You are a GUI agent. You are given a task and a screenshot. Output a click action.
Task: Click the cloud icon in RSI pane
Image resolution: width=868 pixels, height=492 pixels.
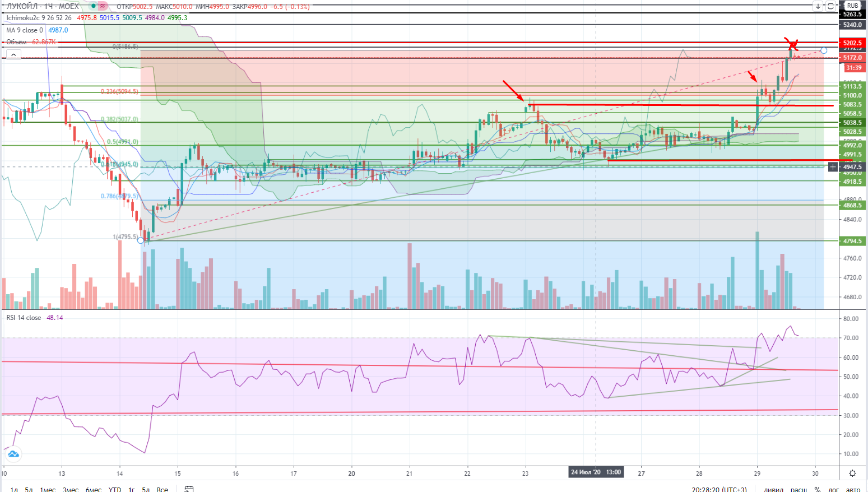tap(13, 454)
